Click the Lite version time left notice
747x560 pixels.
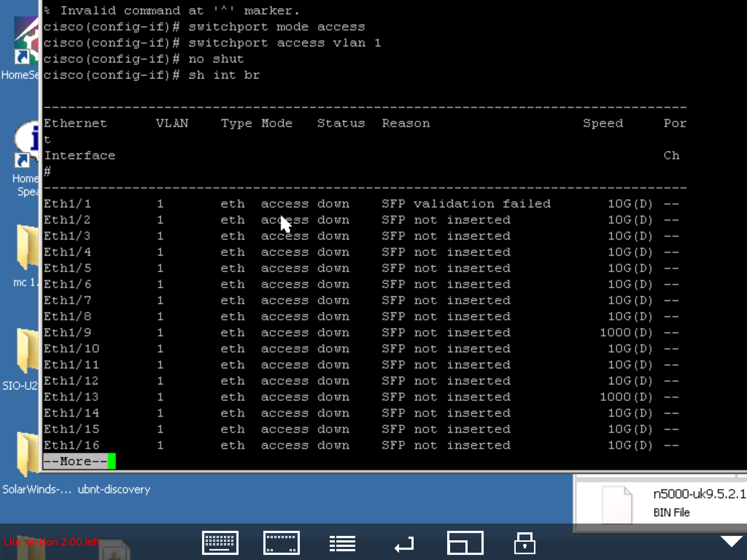tap(52, 542)
